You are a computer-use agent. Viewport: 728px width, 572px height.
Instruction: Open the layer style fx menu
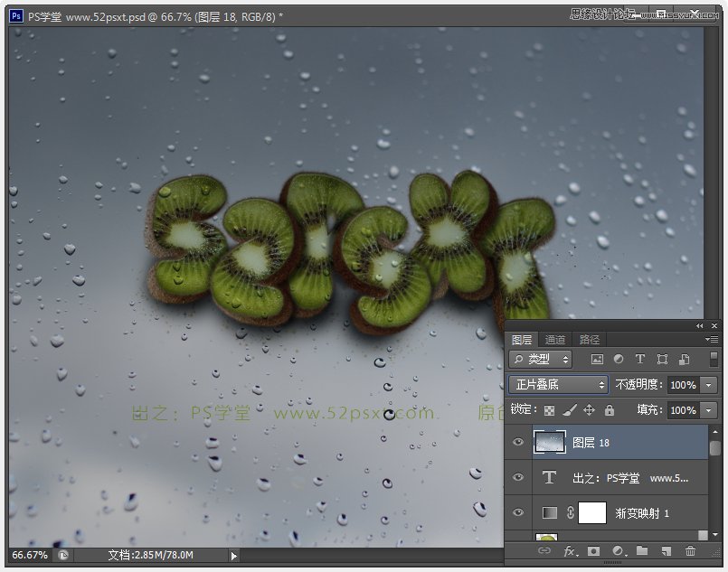pyautogui.click(x=570, y=550)
